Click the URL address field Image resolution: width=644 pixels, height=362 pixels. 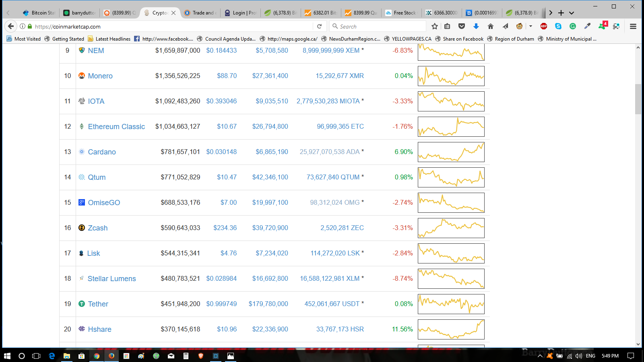pyautogui.click(x=173, y=26)
